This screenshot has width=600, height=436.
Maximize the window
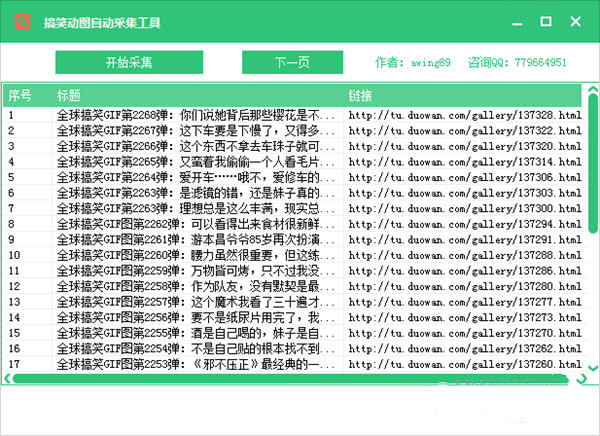click(x=546, y=21)
